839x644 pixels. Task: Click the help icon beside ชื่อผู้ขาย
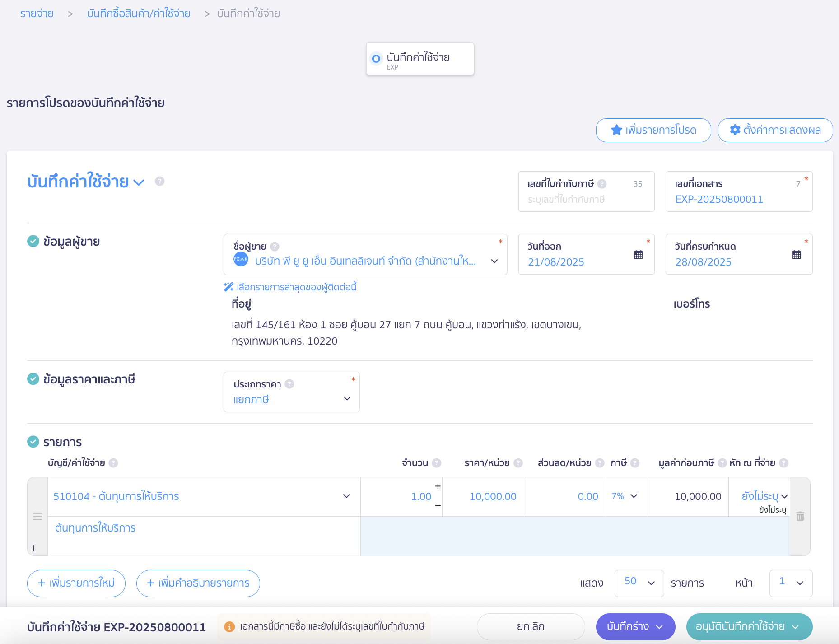[x=275, y=247]
